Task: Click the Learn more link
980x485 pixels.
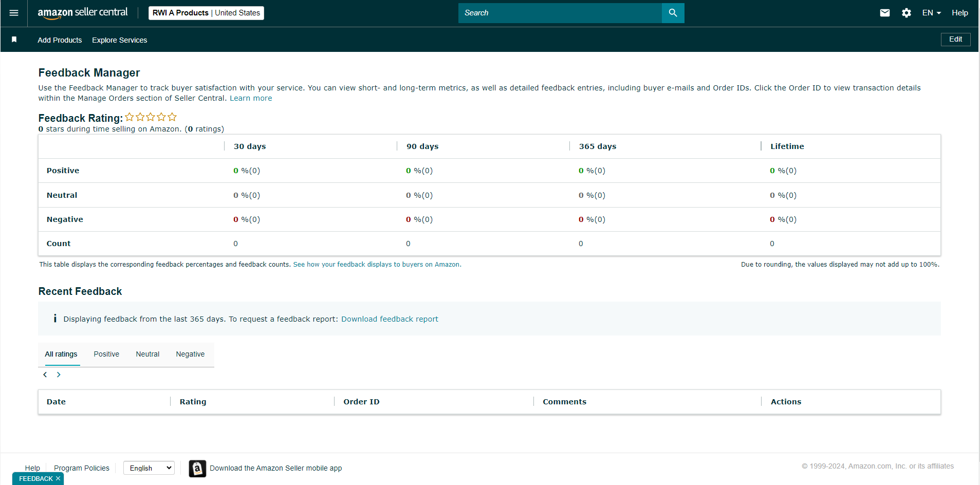Action: pos(251,98)
